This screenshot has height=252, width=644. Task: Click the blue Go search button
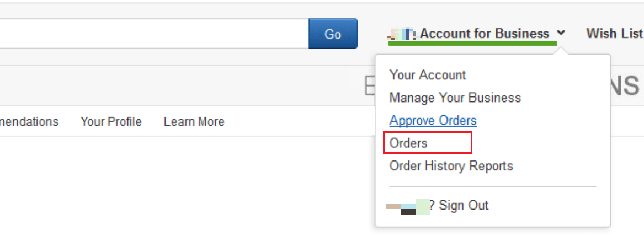333,34
